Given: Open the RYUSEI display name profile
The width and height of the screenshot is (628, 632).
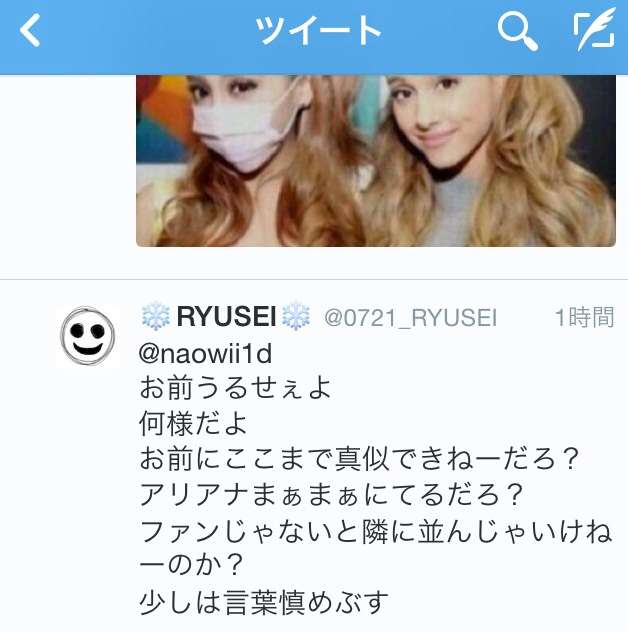Looking at the screenshot, I should coord(226,316).
